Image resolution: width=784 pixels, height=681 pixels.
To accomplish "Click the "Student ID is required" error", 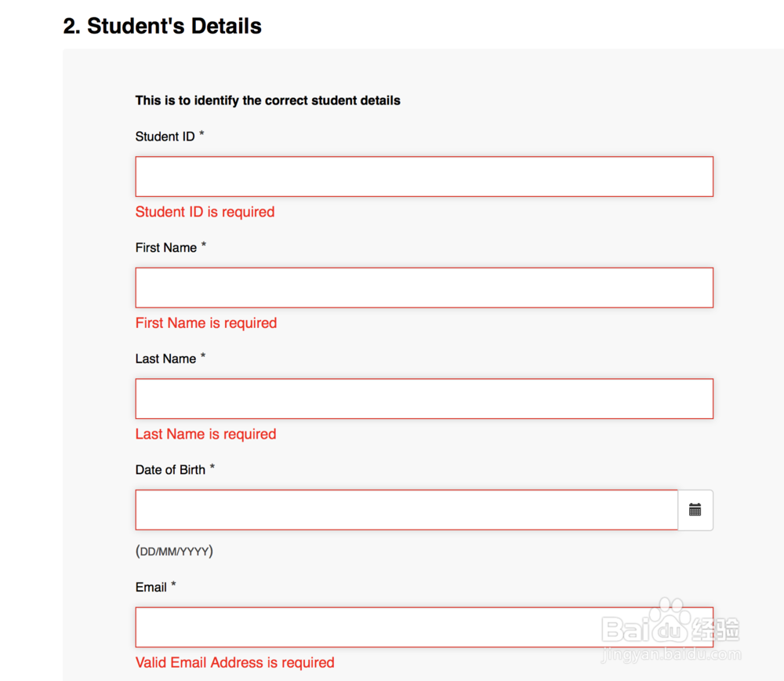I will (205, 212).
